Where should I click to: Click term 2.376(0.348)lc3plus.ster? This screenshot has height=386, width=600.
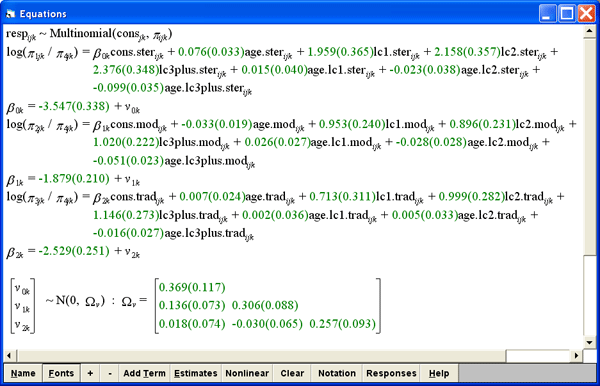pyautogui.click(x=160, y=71)
